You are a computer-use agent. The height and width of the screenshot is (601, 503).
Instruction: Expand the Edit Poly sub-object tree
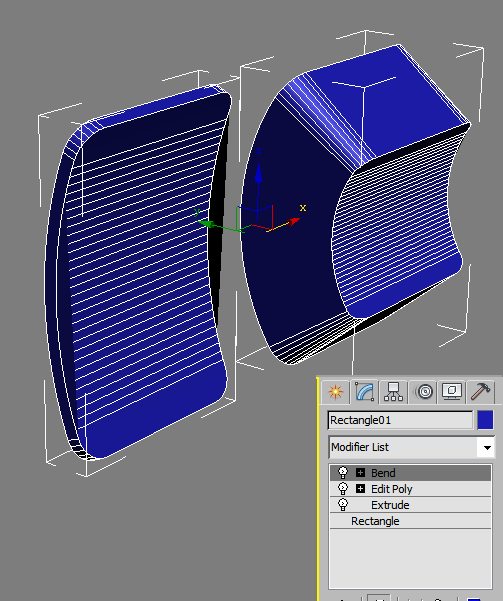[x=360, y=489]
